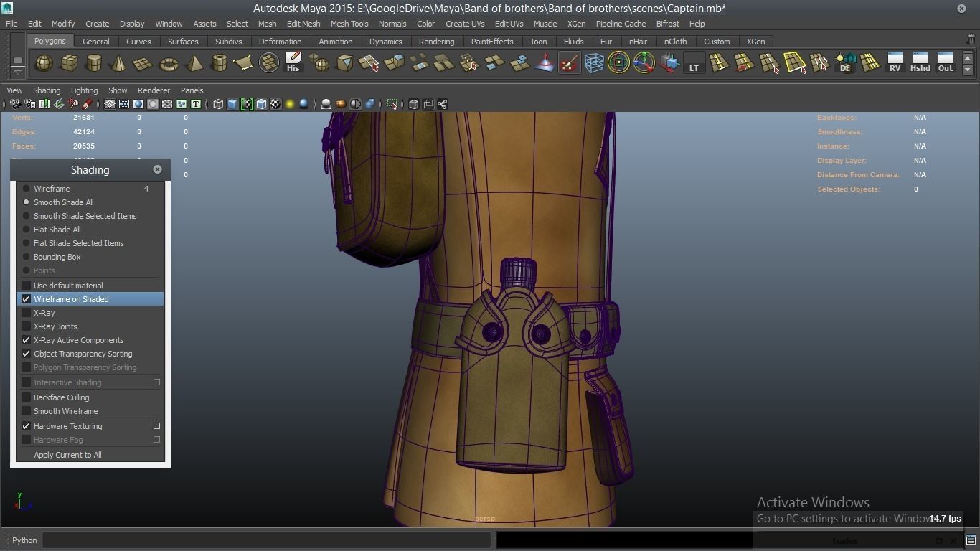The height and width of the screenshot is (551, 980).
Task: Create a polygon pipe from the shelf
Action: (x=219, y=64)
